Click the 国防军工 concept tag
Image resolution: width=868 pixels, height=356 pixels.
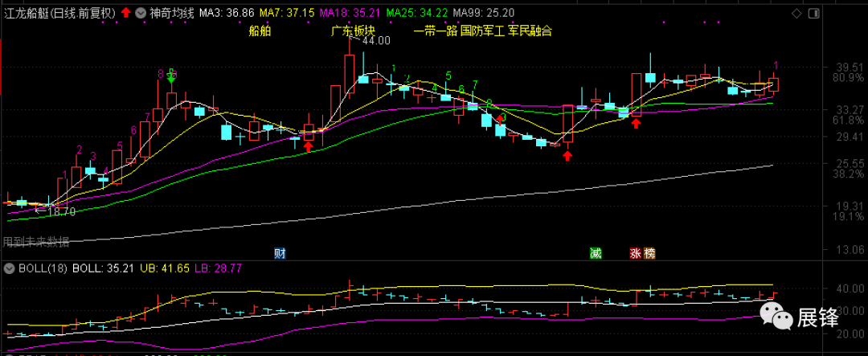coord(482,31)
